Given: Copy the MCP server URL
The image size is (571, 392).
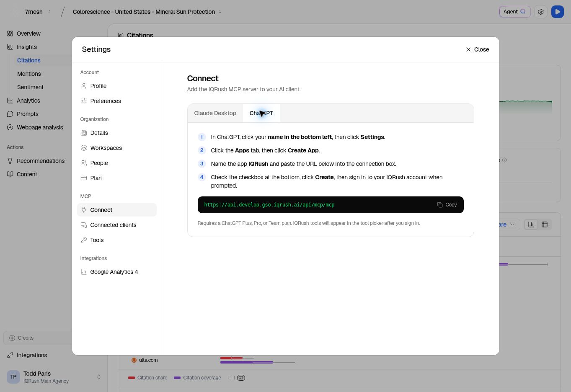Looking at the screenshot, I should [x=447, y=205].
